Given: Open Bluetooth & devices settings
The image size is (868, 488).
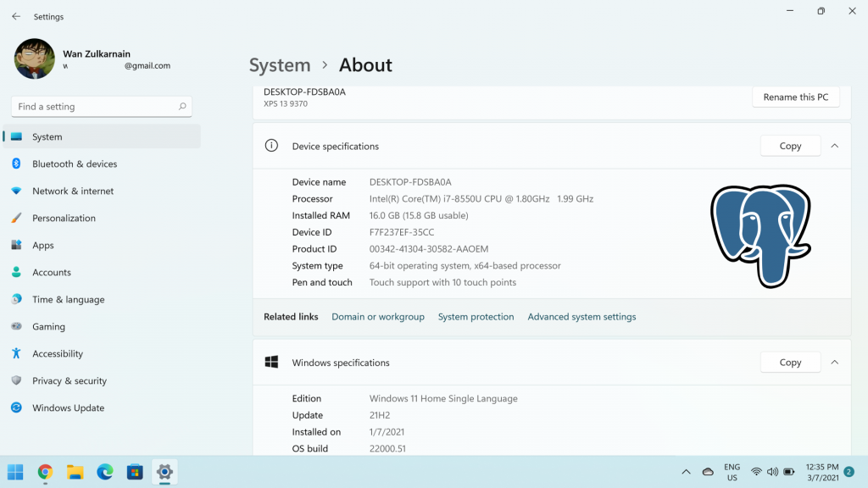Looking at the screenshot, I should pyautogui.click(x=75, y=164).
